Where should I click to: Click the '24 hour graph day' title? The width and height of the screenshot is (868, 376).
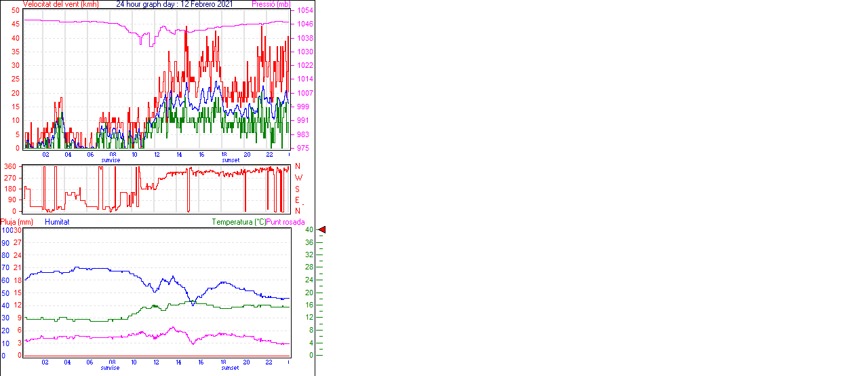click(174, 4)
